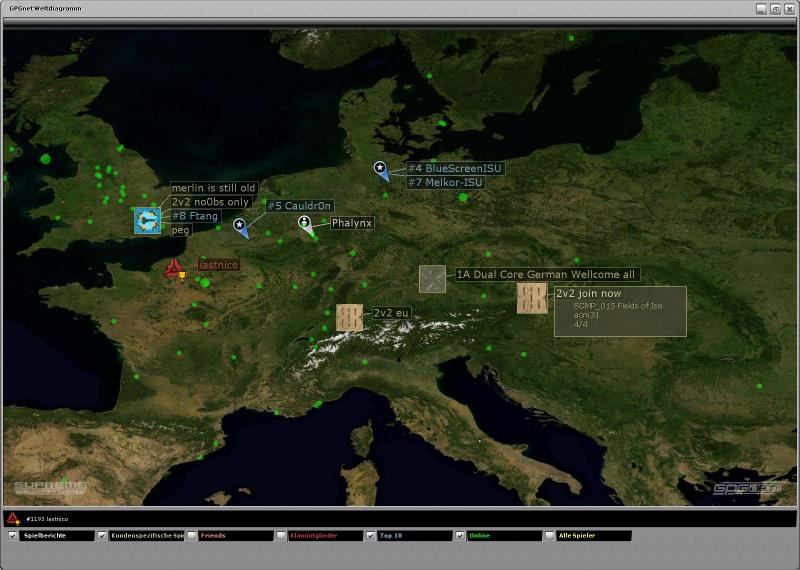Click the player pin marker for Phalynx

tap(306, 226)
